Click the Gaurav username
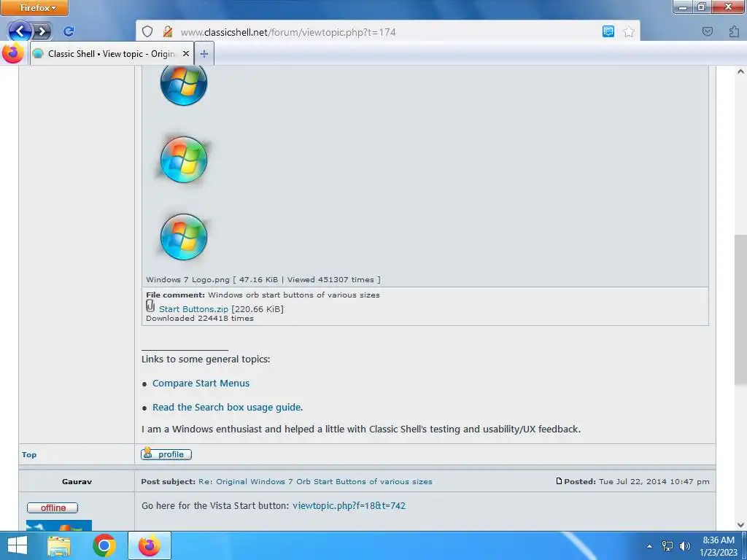 (77, 481)
